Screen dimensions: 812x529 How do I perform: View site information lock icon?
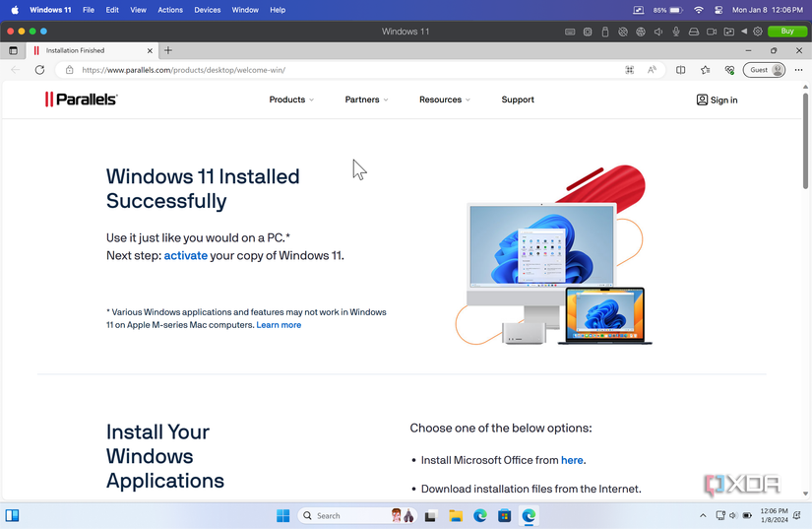70,70
